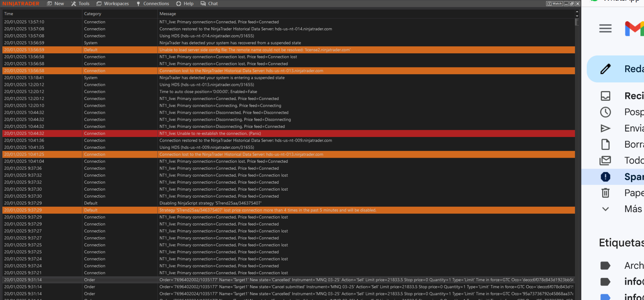Open the Chat window from menu bar
This screenshot has width=644, height=300.
pos(209,4)
